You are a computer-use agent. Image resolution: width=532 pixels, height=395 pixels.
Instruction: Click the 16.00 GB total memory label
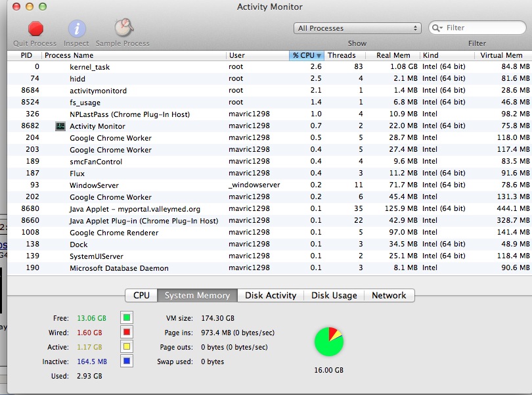pyautogui.click(x=329, y=370)
